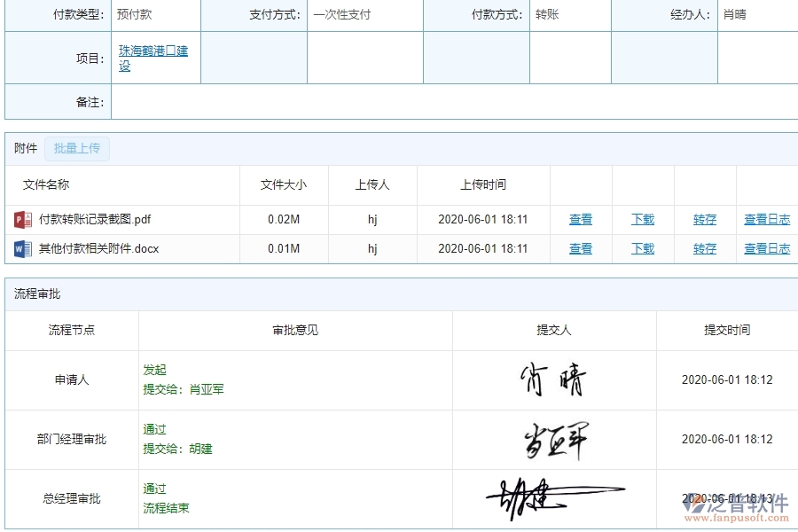Click 肖晴's signature image in 申请人 row
Viewport: 798px width, 532px height.
[x=552, y=379]
